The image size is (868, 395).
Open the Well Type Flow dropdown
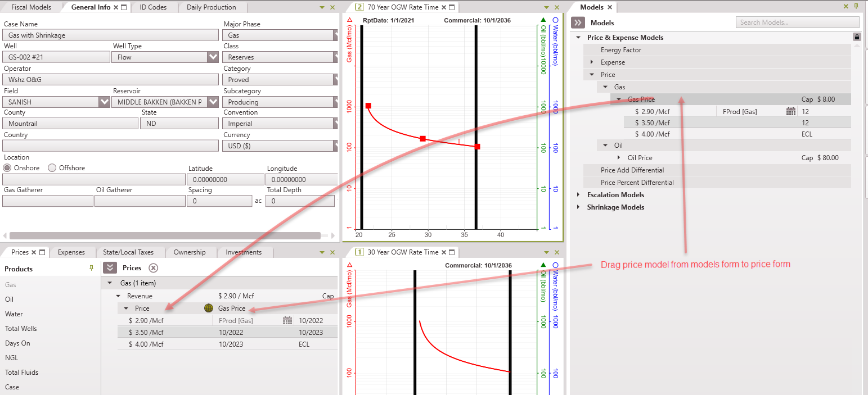(213, 57)
